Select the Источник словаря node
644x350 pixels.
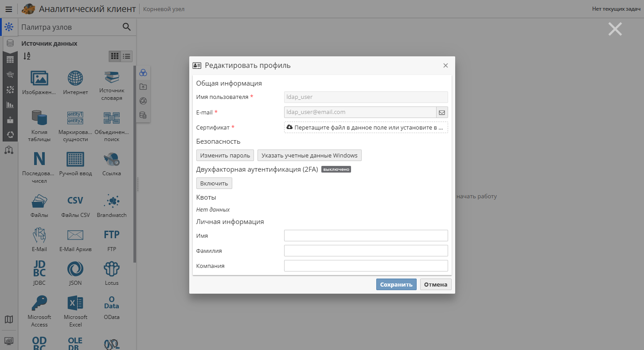coord(112,85)
